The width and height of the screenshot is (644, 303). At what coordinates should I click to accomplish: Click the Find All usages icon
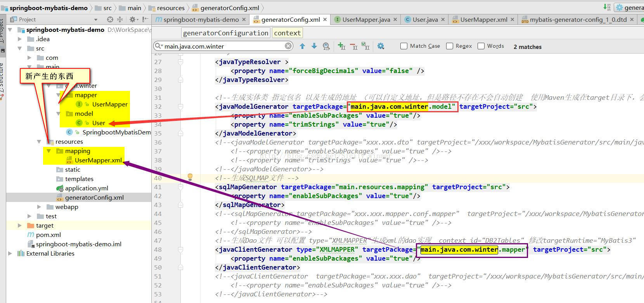pyautogui.click(x=326, y=46)
